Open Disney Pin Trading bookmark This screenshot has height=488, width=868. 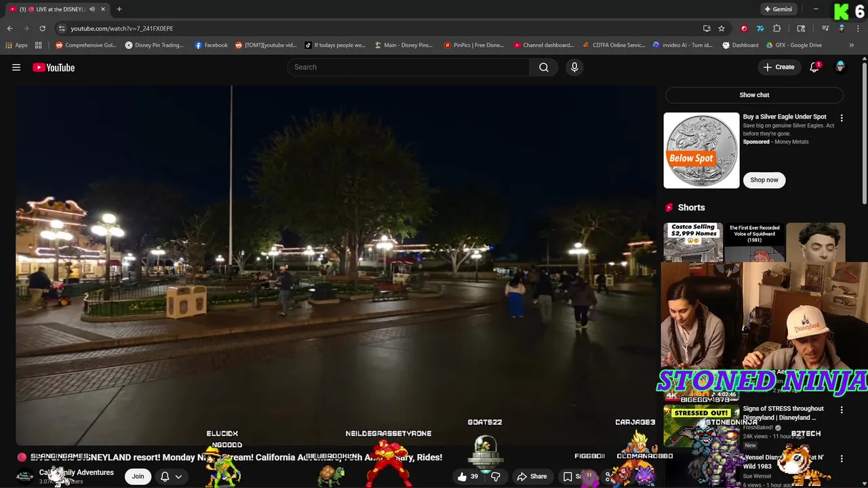[x=154, y=45]
